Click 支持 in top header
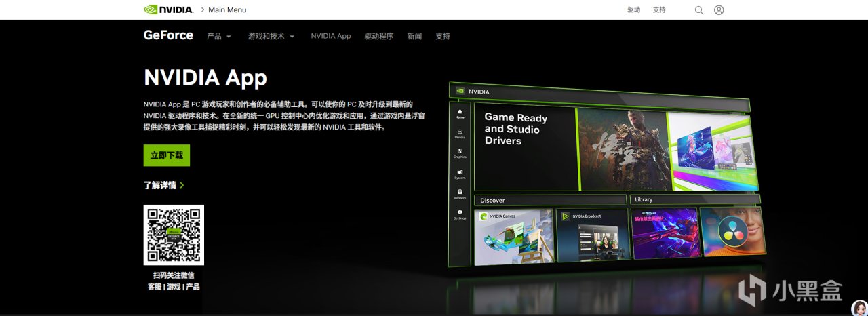The image size is (868, 316). 659,10
